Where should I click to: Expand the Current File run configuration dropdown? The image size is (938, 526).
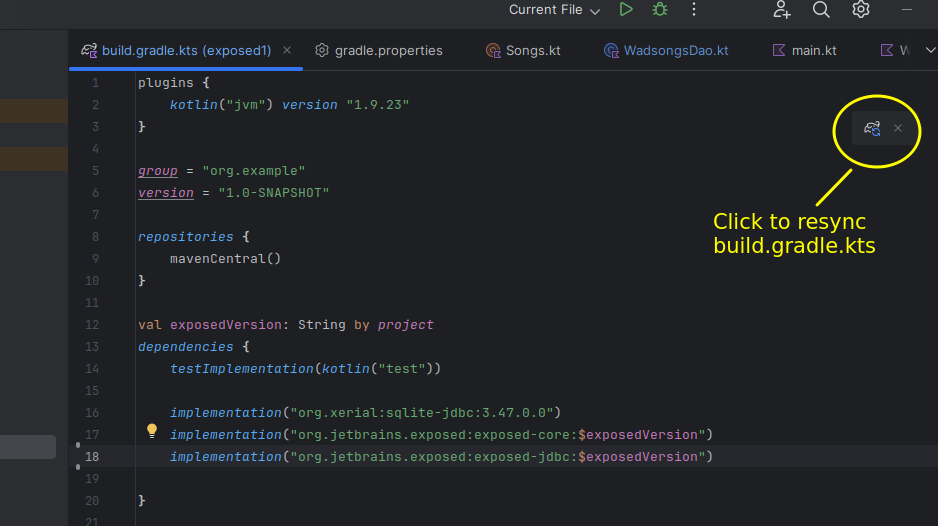pos(554,10)
